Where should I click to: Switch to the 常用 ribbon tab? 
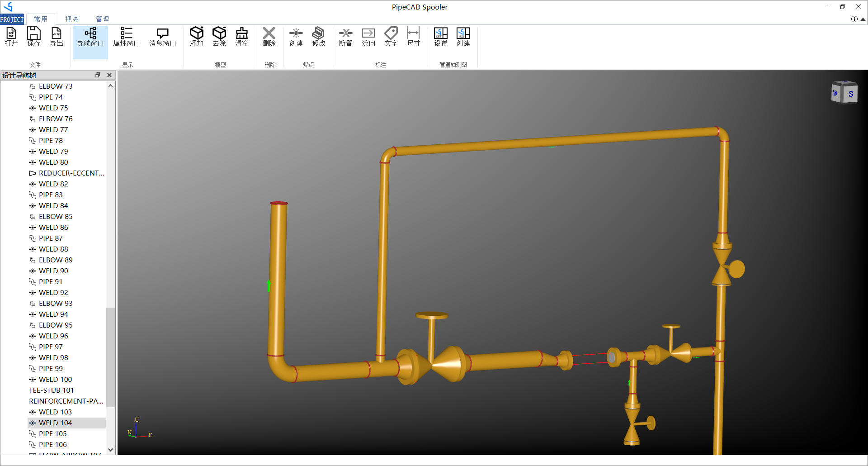(41, 19)
